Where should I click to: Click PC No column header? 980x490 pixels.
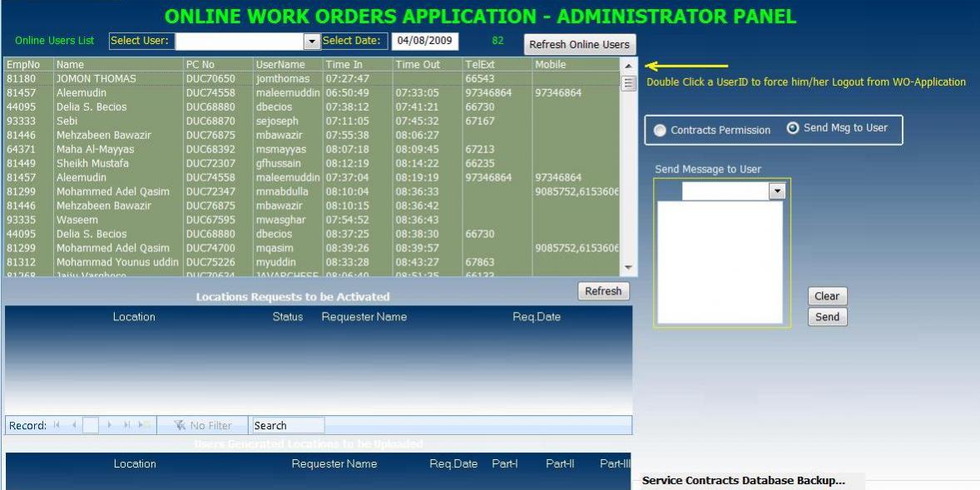(200, 65)
